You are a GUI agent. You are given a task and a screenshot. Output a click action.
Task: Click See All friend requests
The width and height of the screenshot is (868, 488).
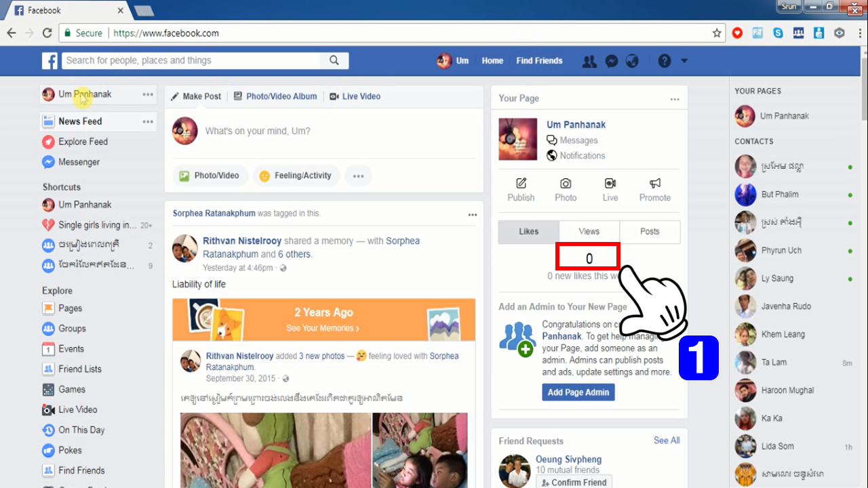(x=667, y=441)
